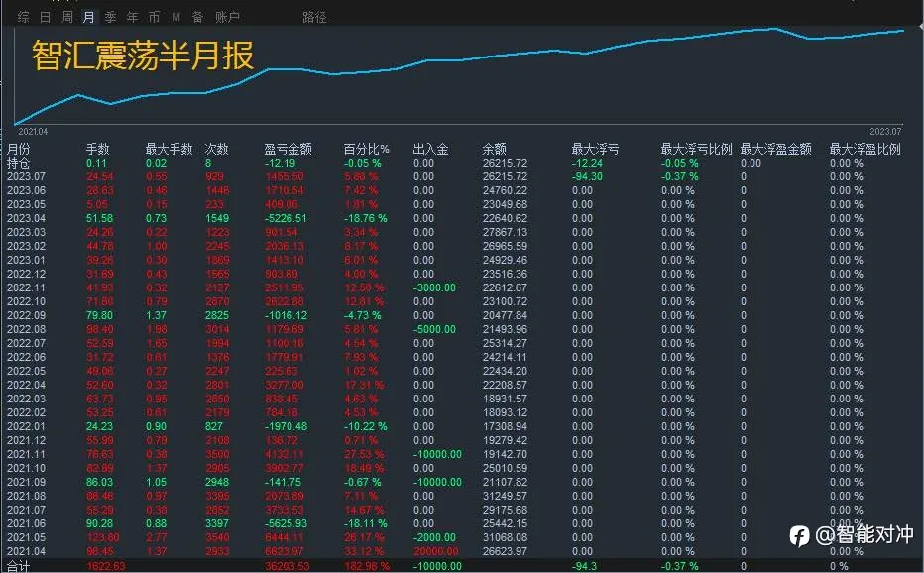Screen dimensions: 924x573
Task: Click the 31249.57 balance value
Action: click(505, 496)
